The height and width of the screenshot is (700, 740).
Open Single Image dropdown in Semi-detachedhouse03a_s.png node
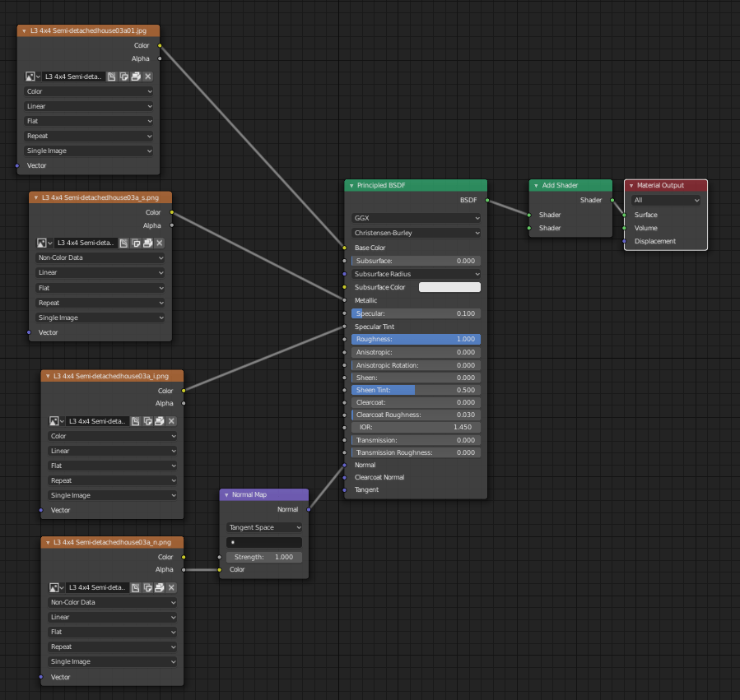100,318
